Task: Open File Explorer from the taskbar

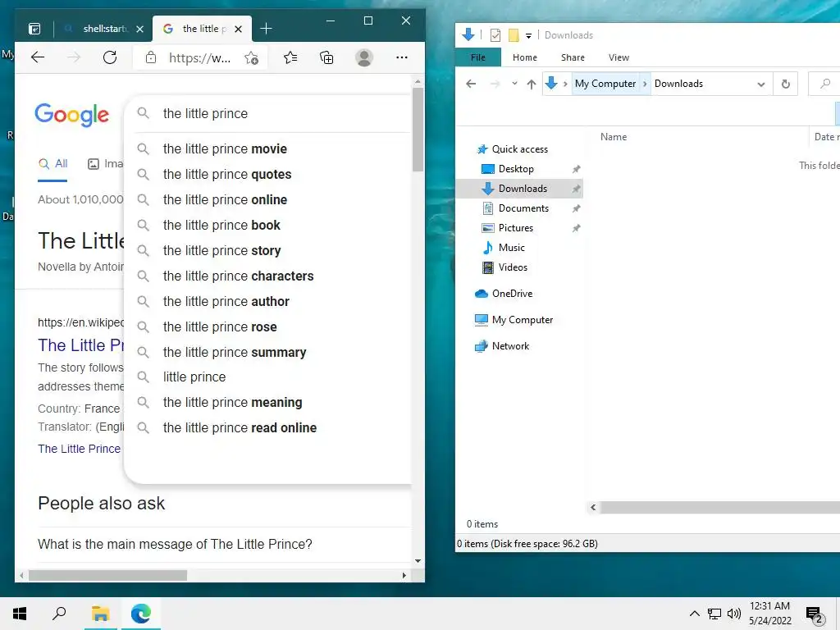Action: coord(100,614)
